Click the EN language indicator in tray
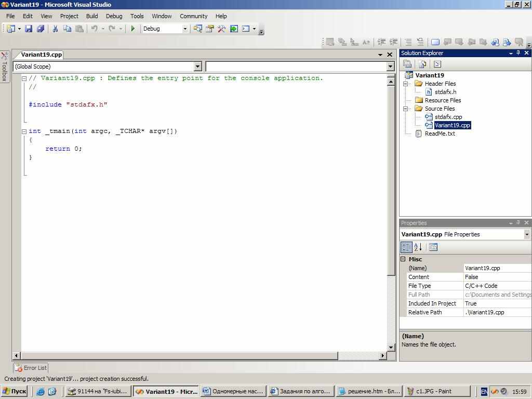 pyautogui.click(x=484, y=392)
